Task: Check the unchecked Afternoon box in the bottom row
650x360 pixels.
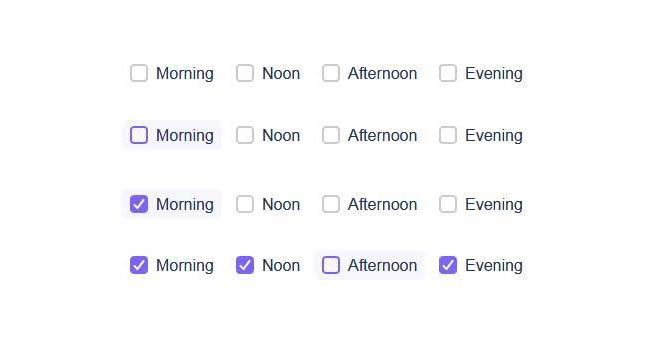Action: coord(331,265)
